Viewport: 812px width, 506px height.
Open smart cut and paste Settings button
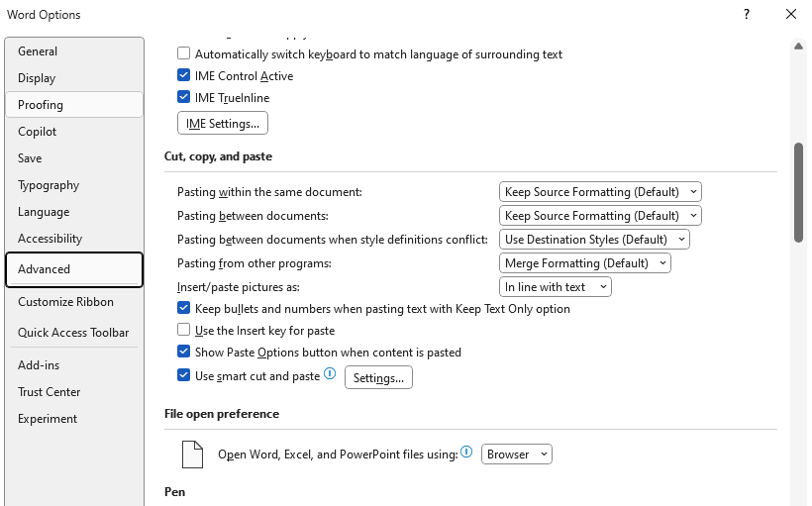point(378,377)
